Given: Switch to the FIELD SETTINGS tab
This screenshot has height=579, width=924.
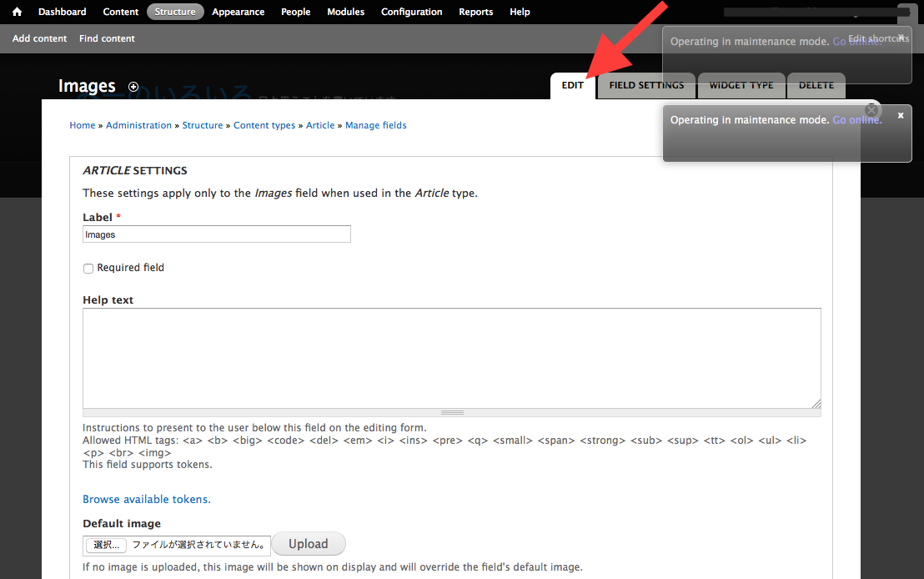Looking at the screenshot, I should click(646, 85).
